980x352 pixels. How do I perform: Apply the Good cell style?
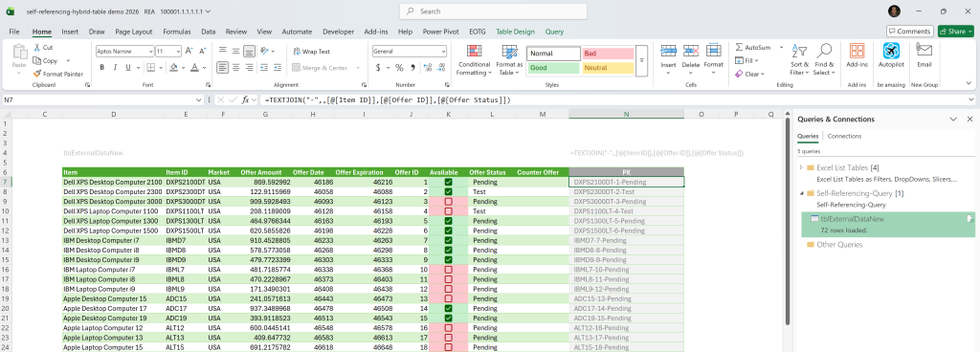click(x=554, y=68)
